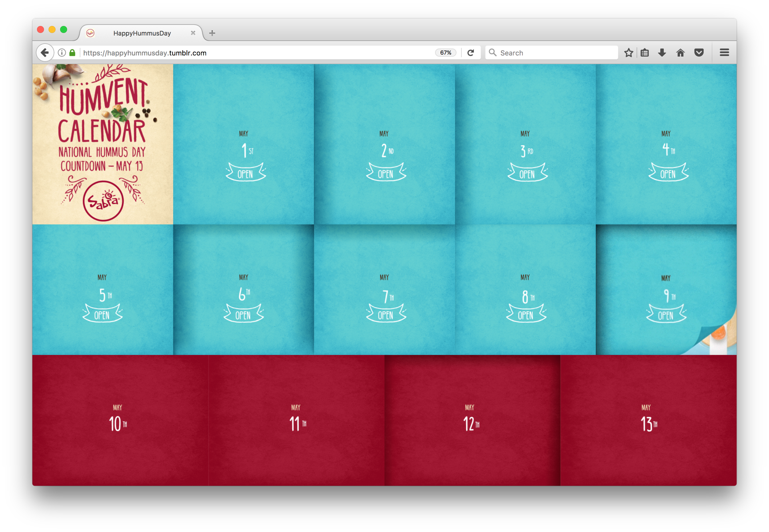769x532 pixels.
Task: Select the HappyHummusDay tab
Action: click(x=142, y=33)
